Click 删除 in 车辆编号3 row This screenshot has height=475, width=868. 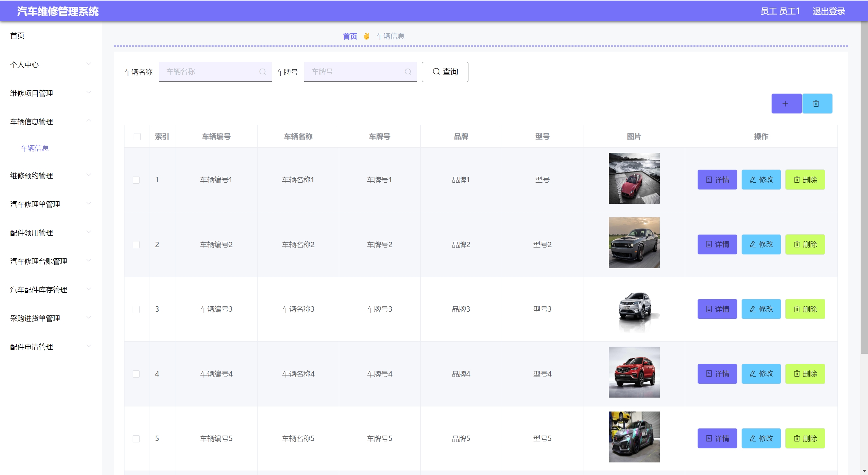(x=805, y=309)
